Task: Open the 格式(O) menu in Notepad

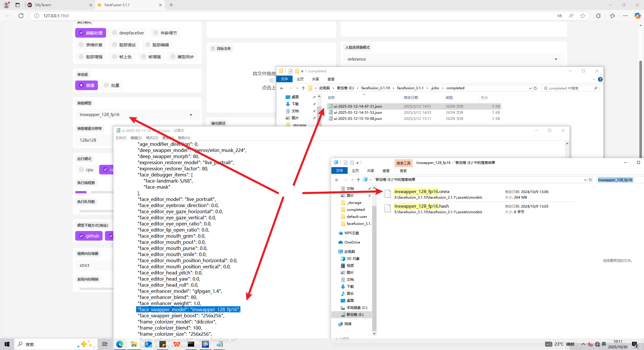Action: [152, 138]
